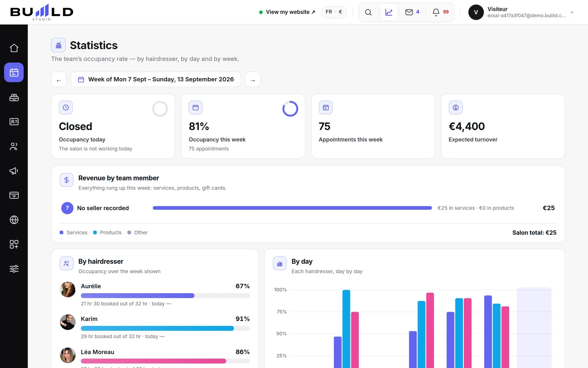The image size is (588, 368).
Task: Open the team members icon in sidebar
Action: (14, 146)
